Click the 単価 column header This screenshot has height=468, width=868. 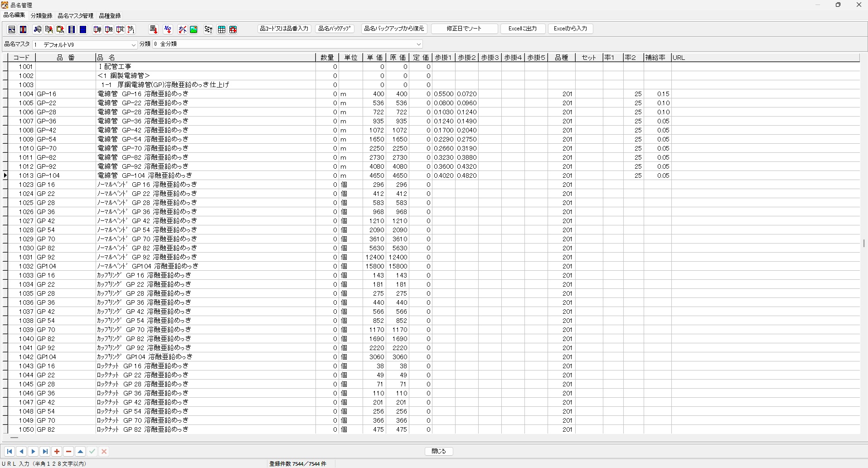coord(374,58)
